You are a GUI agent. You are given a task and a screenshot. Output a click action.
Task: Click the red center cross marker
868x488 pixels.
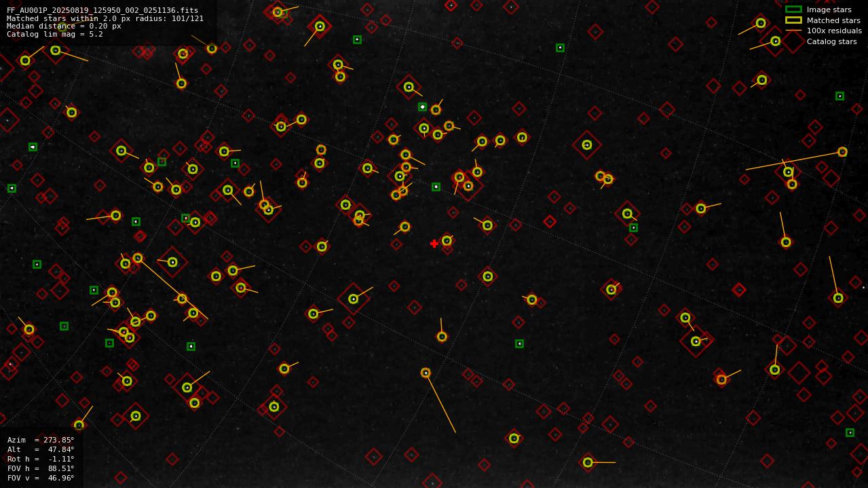pyautogui.click(x=434, y=244)
